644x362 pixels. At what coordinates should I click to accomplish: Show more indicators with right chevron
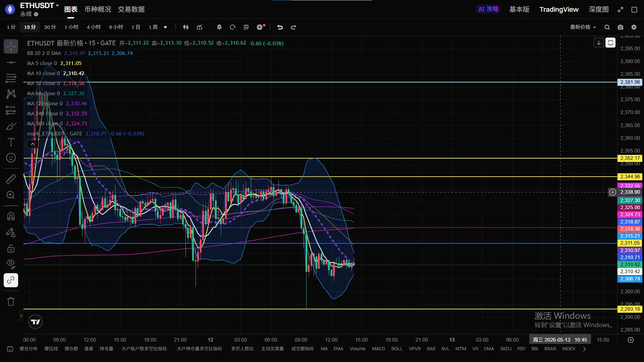click(585, 349)
